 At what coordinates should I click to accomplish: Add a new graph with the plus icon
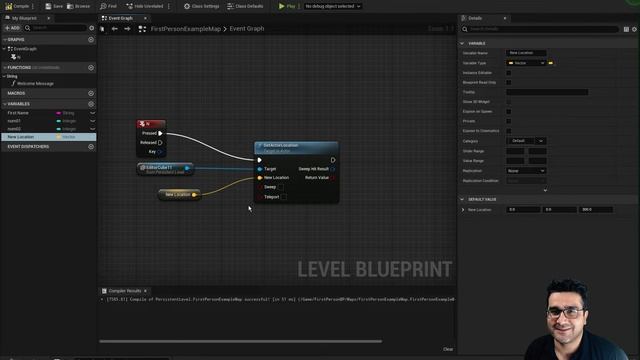point(91,40)
